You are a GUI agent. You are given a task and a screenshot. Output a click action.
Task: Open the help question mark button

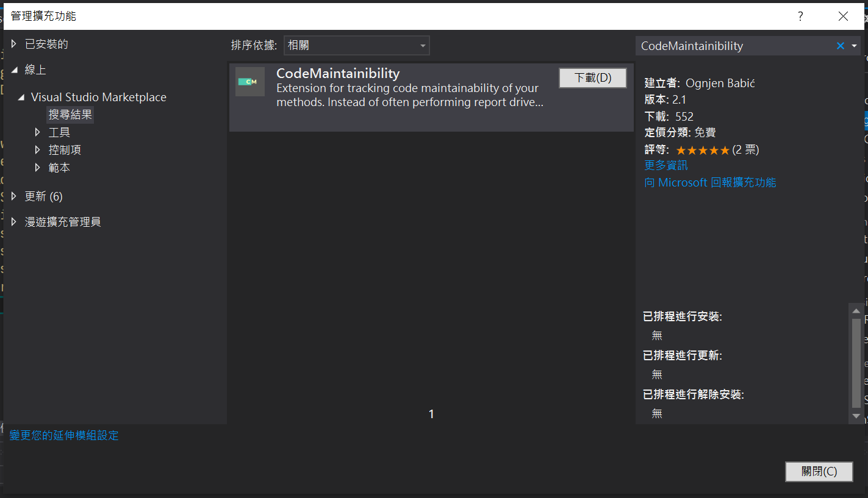800,16
